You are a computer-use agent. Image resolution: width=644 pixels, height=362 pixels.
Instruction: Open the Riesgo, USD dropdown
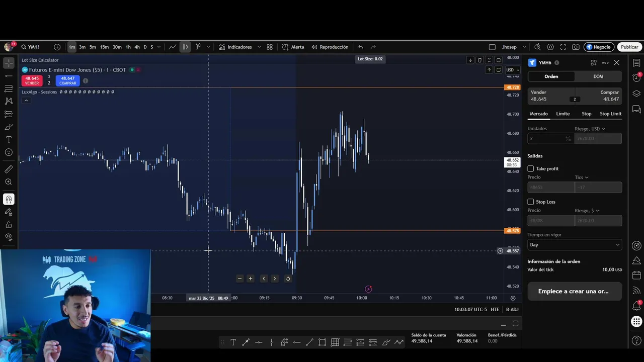coord(590,129)
